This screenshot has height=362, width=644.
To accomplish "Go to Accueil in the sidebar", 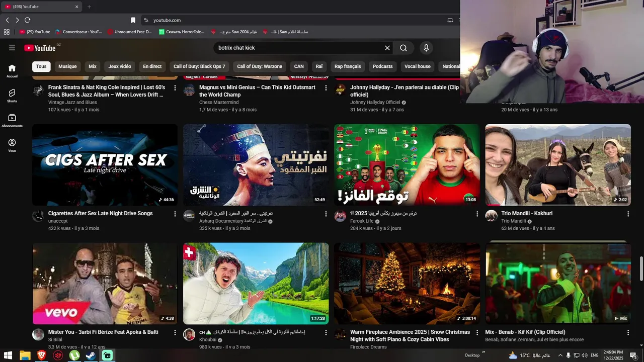I will point(12,71).
